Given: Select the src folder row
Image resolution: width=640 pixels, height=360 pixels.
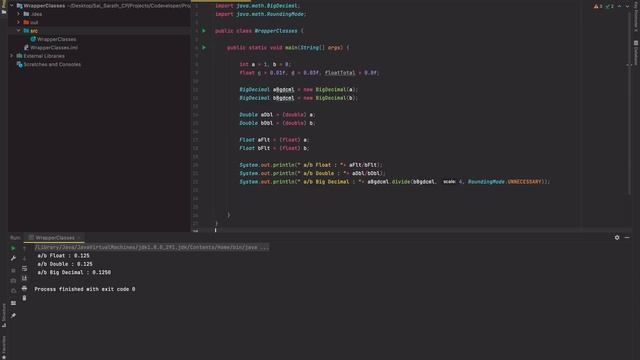Looking at the screenshot, I should point(99,31).
